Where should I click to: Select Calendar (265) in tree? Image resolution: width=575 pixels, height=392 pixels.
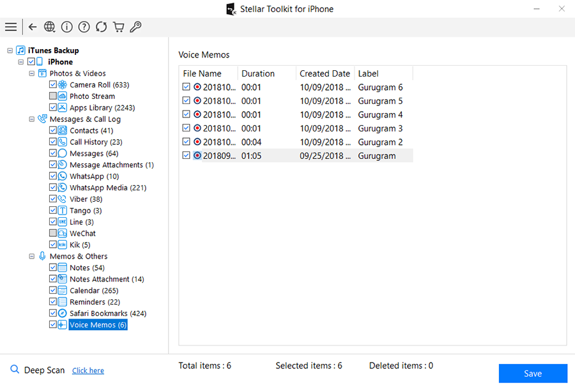click(x=95, y=290)
